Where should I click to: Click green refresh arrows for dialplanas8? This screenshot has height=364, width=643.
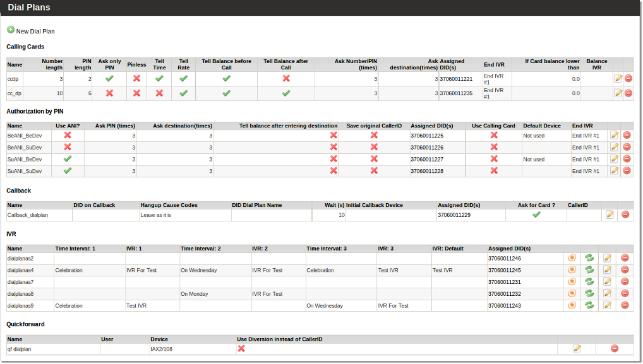pyautogui.click(x=589, y=294)
